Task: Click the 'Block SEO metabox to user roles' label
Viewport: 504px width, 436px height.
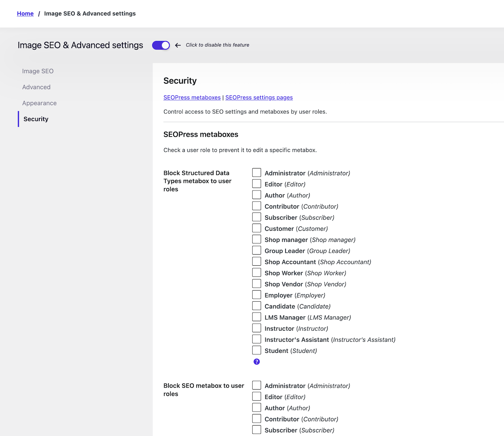Action: pos(204,390)
